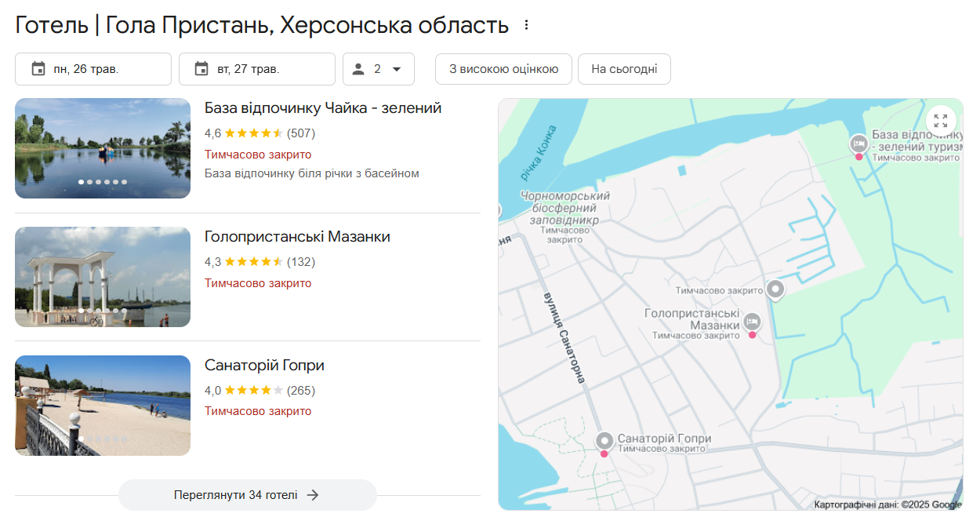Open check-out date field вт, 27 трав.
The height and width of the screenshot is (517, 980).
pyautogui.click(x=256, y=69)
